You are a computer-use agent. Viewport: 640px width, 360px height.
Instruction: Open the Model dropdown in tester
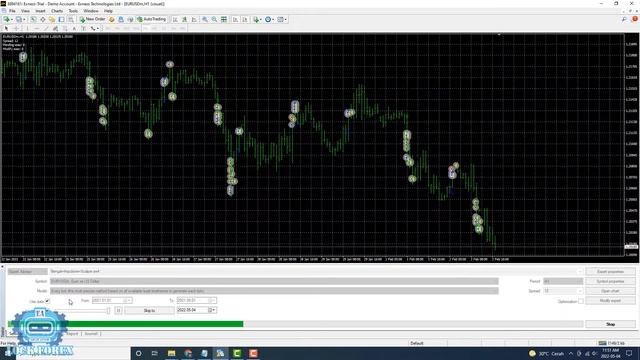[274, 291]
